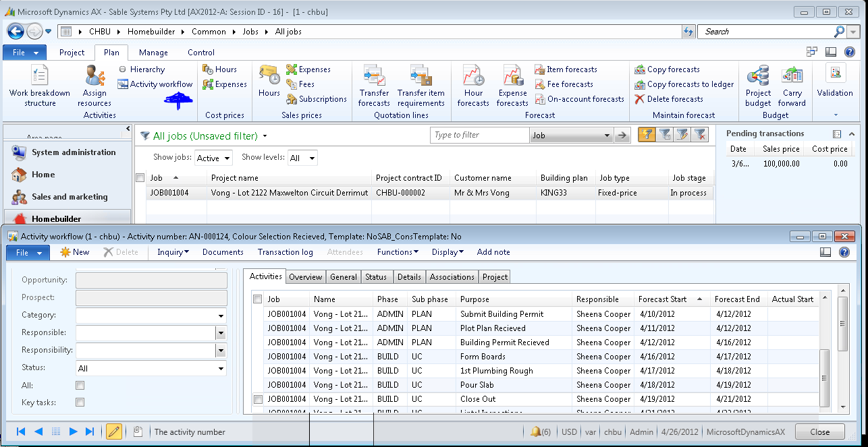The height and width of the screenshot is (447, 868).
Task: Tick select-all checkbox in All jobs grid
Action: [140, 178]
